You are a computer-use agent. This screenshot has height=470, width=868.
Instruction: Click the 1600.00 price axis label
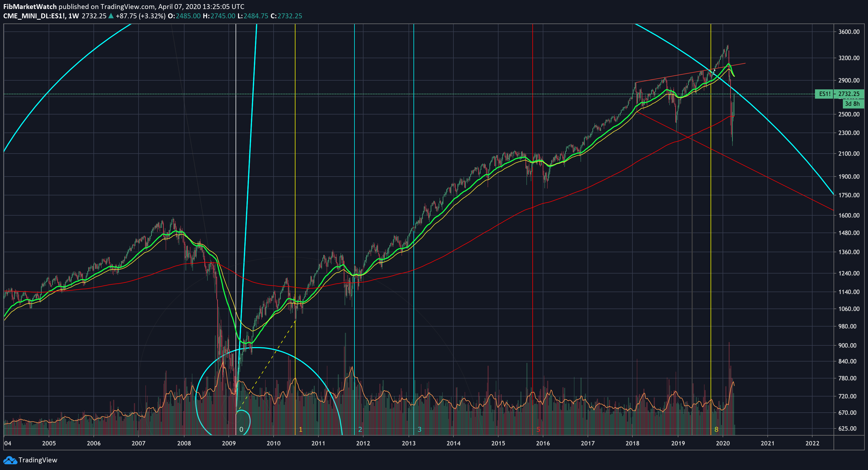point(849,215)
